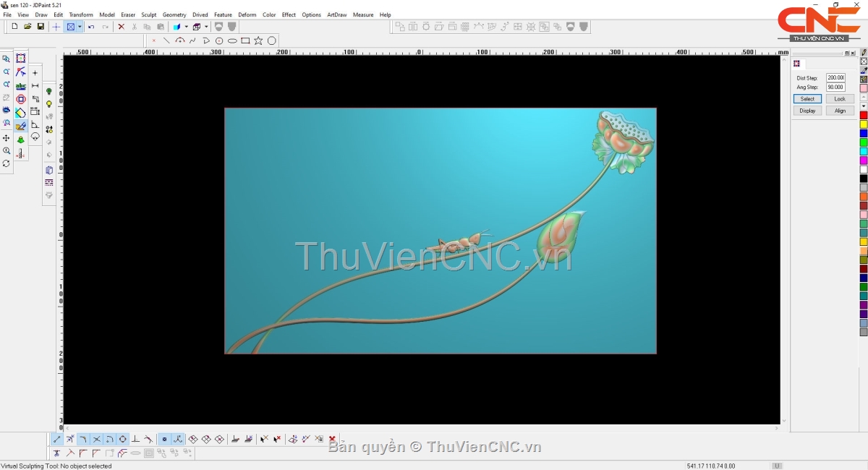Toggle the crosshair cursor button
The width and height of the screenshot is (868, 470).
tap(56, 27)
